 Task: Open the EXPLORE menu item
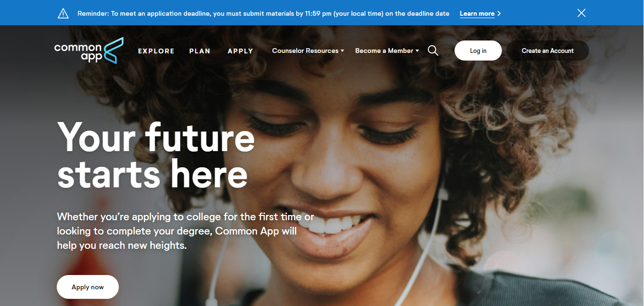(156, 51)
